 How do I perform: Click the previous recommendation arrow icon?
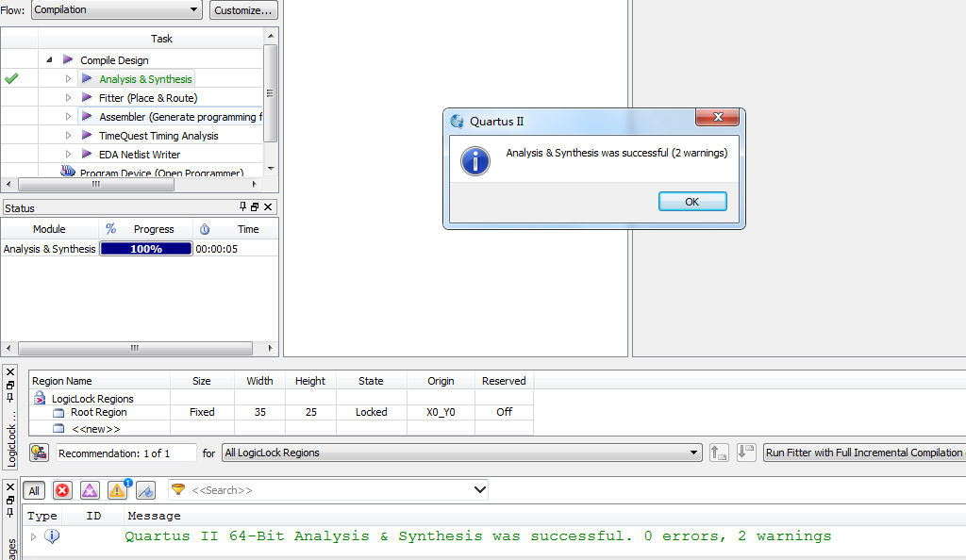tap(719, 453)
